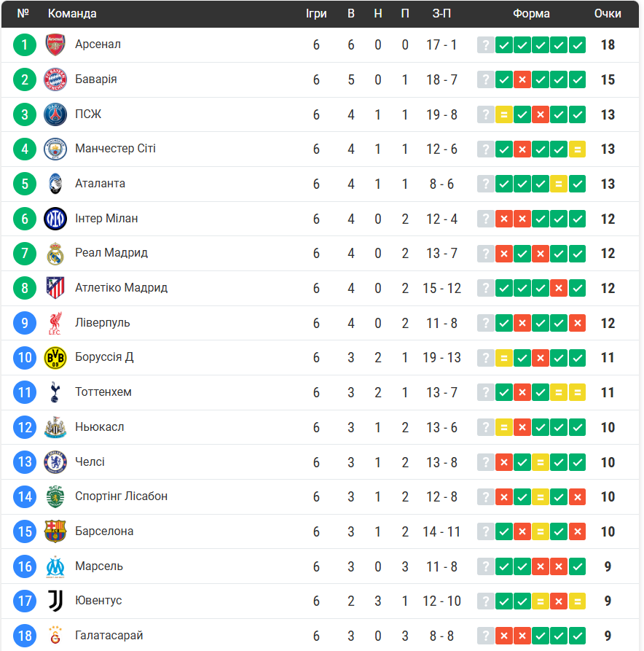Click the З-П goals column header
The image size is (644, 651).
click(441, 14)
